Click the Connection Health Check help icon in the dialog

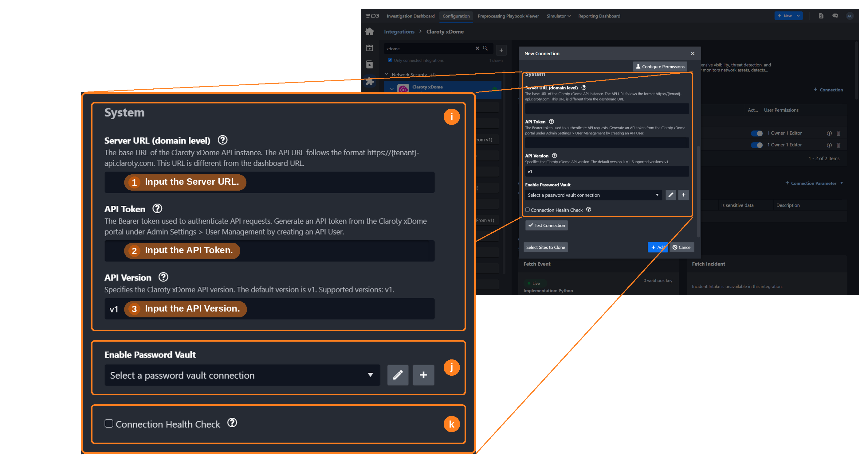[588, 209]
